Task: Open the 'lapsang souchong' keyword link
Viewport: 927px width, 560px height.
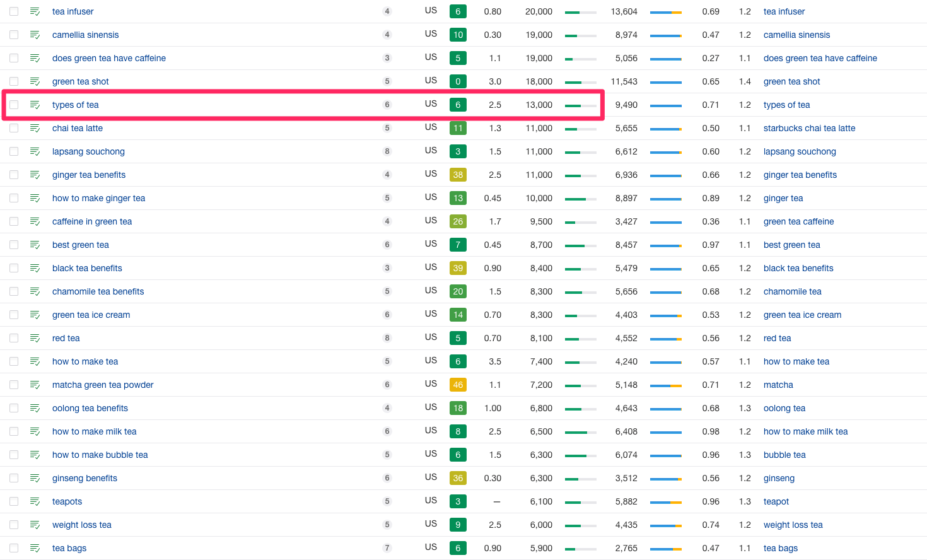Action: [x=88, y=151]
